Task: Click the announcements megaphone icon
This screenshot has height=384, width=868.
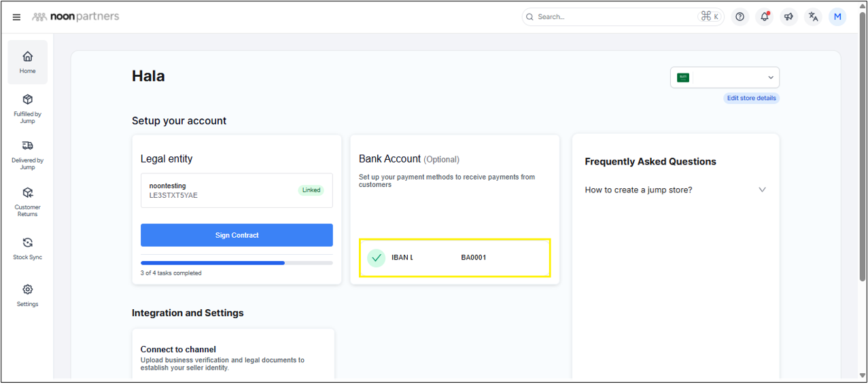Action: pyautogui.click(x=788, y=17)
